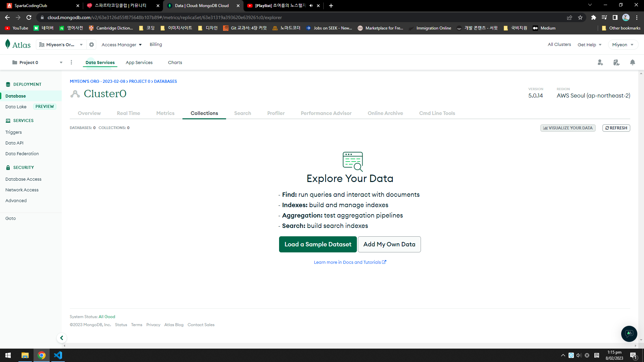The image size is (644, 362).
Task: Open the notifications bell
Action: 632,62
